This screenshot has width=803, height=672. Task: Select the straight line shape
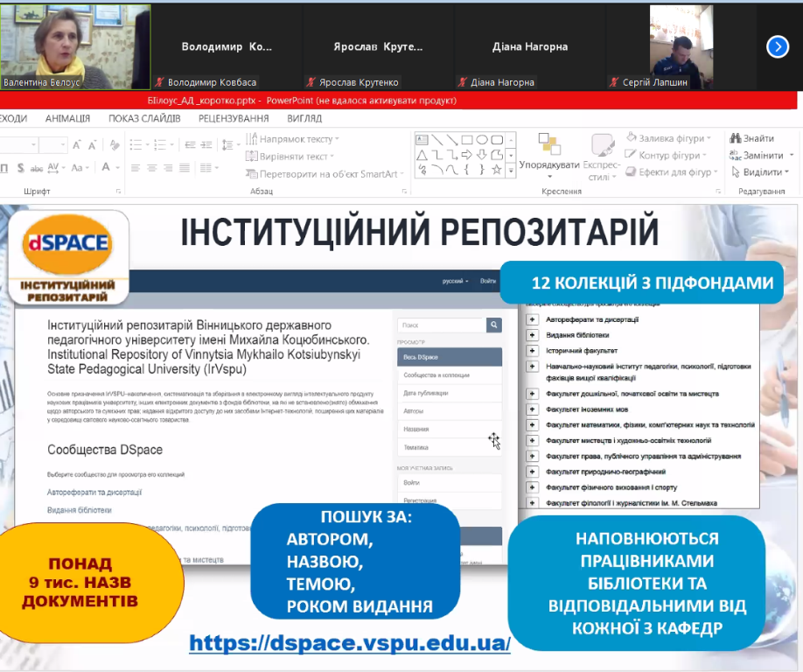point(436,140)
